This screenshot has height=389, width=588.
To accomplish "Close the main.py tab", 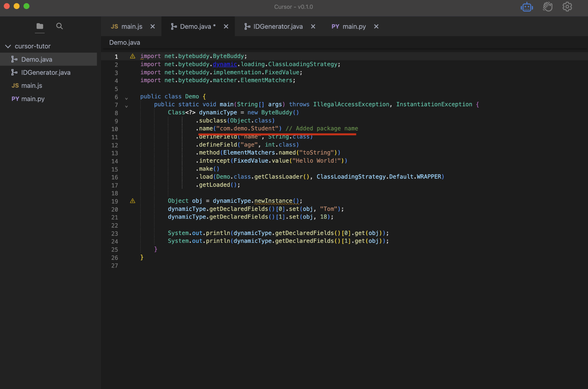I will point(376,26).
